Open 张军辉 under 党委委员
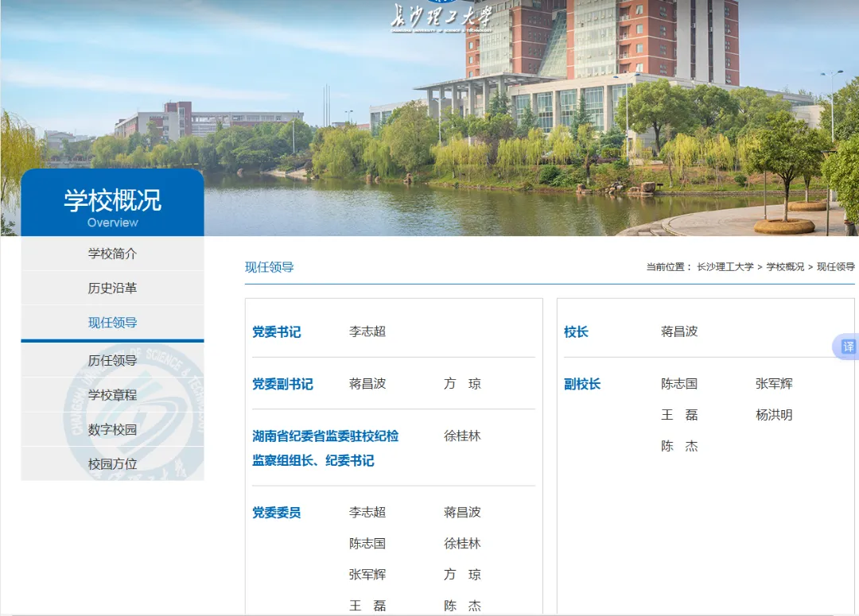 pos(367,575)
